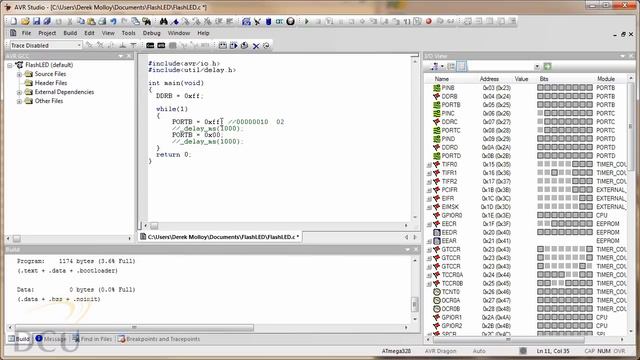Open the Tools menu

128,33
